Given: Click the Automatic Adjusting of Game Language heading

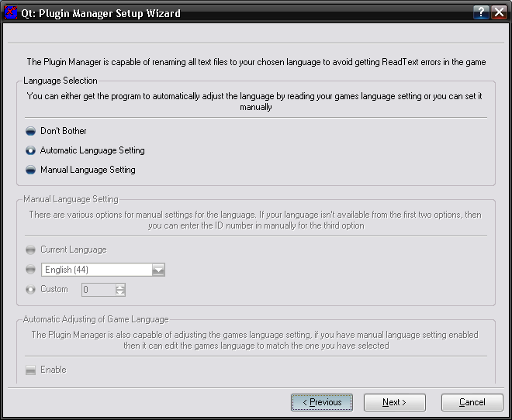Looking at the screenshot, I should (x=95, y=319).
